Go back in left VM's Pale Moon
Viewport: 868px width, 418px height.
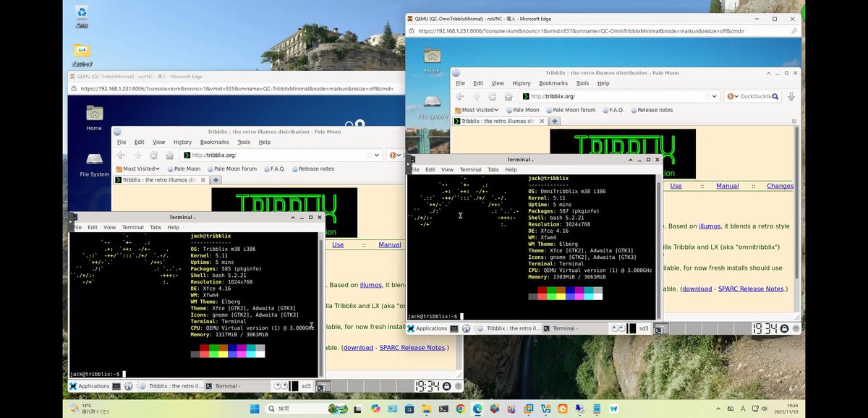pyautogui.click(x=121, y=155)
